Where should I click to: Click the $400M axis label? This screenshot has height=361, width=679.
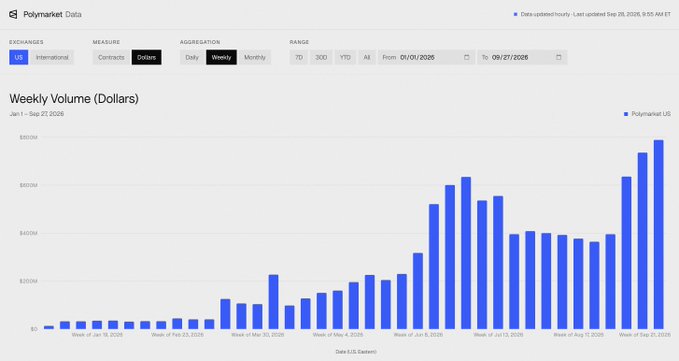(29, 233)
